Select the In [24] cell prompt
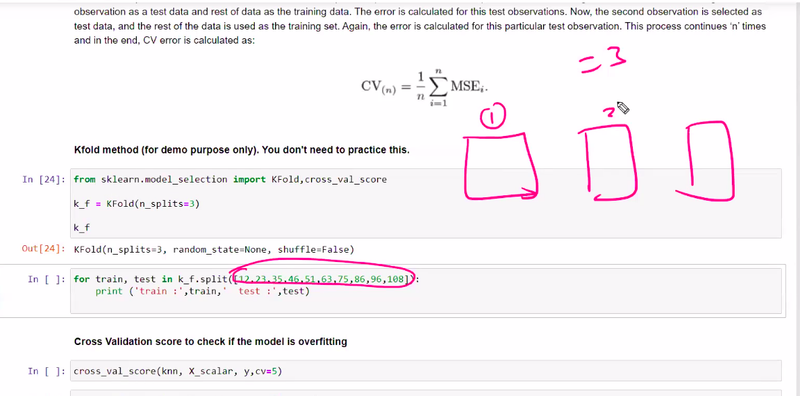The height and width of the screenshot is (396, 800). tap(44, 180)
